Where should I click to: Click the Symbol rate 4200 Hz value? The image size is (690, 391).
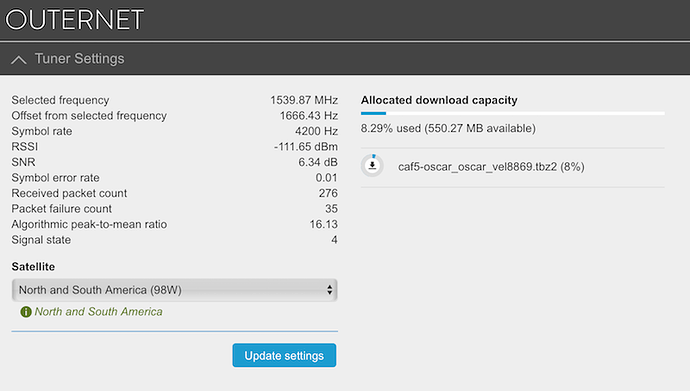click(x=316, y=131)
